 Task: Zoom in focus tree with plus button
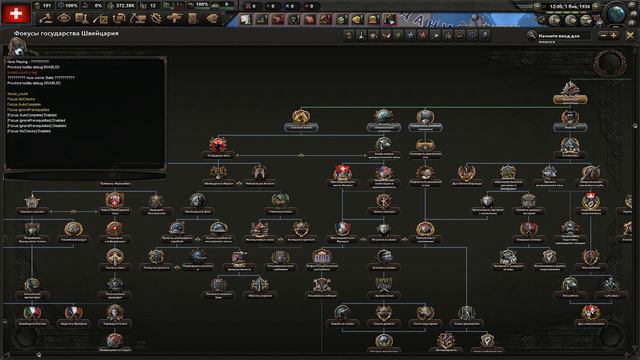(613, 36)
